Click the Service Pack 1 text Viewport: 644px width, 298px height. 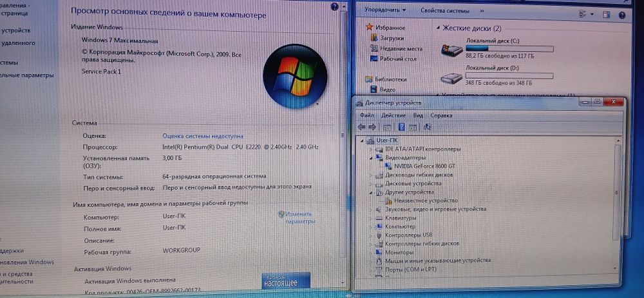[102, 71]
